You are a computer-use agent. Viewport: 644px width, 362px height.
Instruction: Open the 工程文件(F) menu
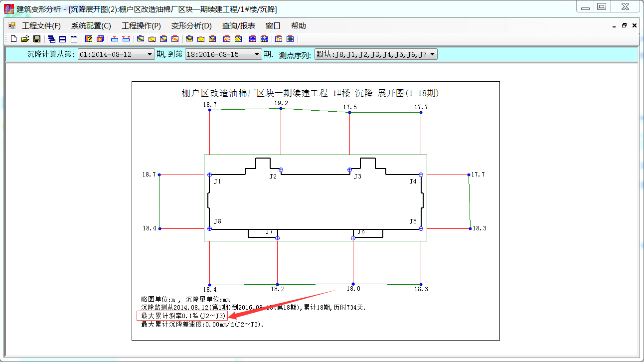pos(41,25)
